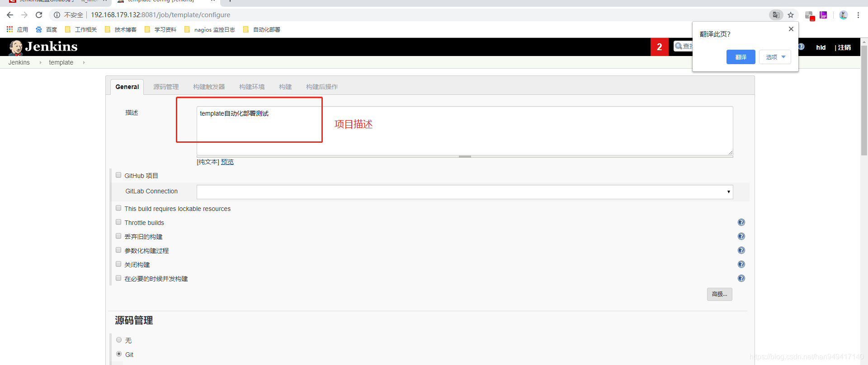Screen dimensions: 868x365
Task: Click the 高级... button
Action: 720,294
